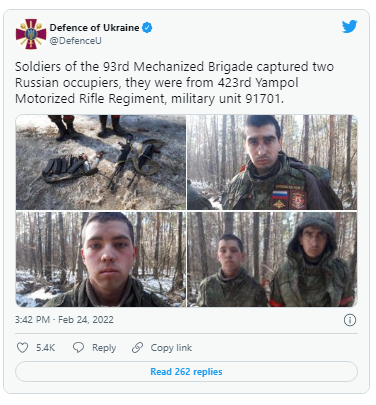Like the tweet via heart icon

coord(22,348)
